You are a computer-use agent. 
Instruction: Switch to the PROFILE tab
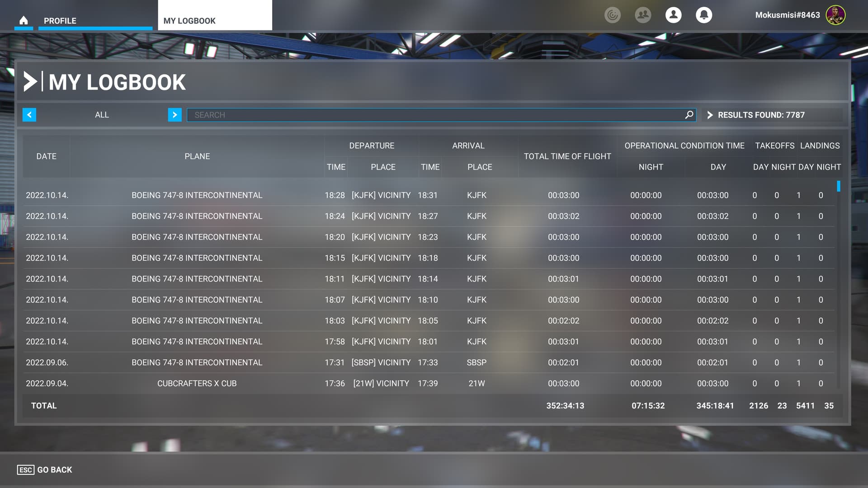(59, 21)
